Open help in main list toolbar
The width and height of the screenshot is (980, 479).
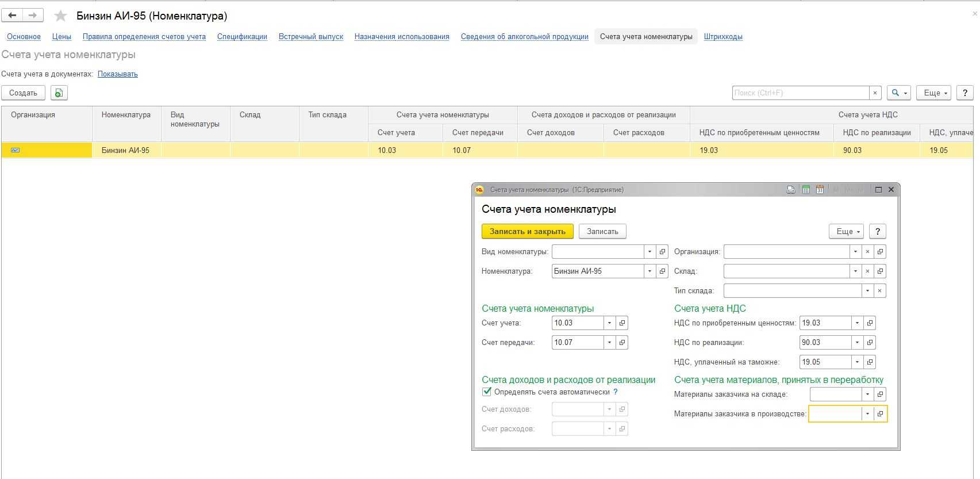pos(965,93)
